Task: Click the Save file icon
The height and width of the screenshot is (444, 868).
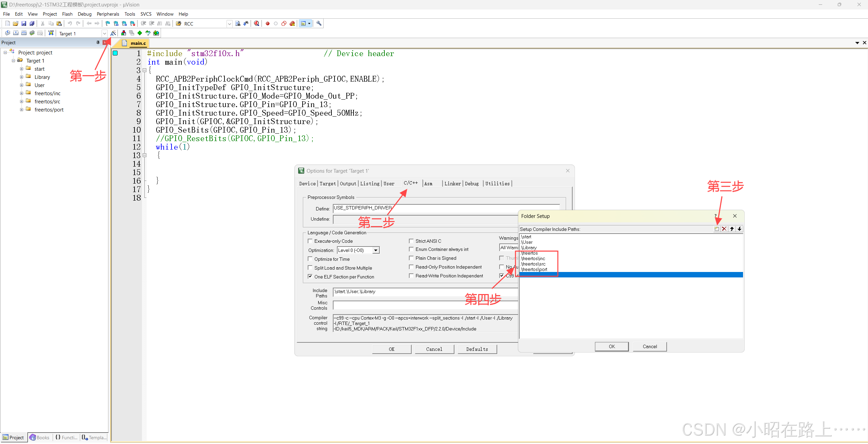Action: [24, 23]
